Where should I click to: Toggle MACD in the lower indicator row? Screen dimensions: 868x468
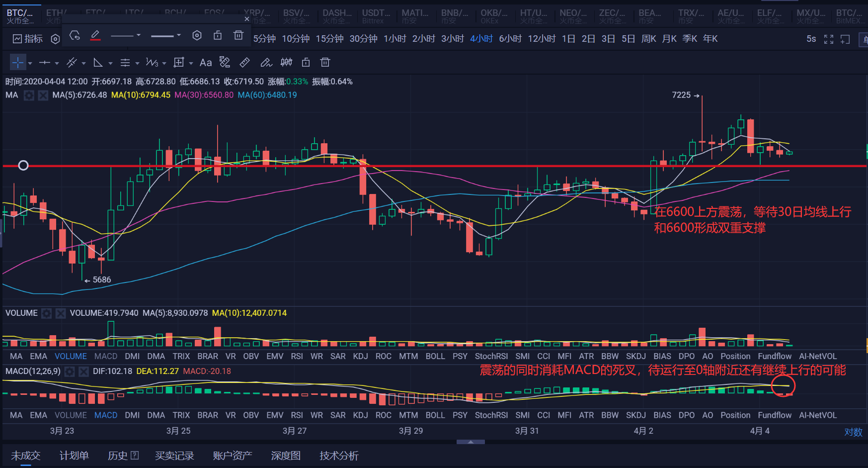click(x=106, y=415)
